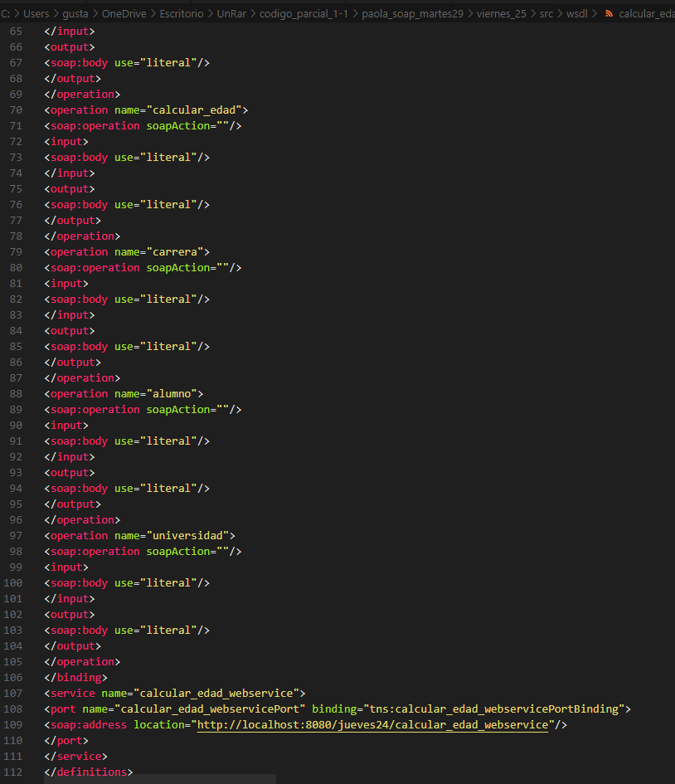Select viernes_25 in the breadcrumb path

pos(501,14)
